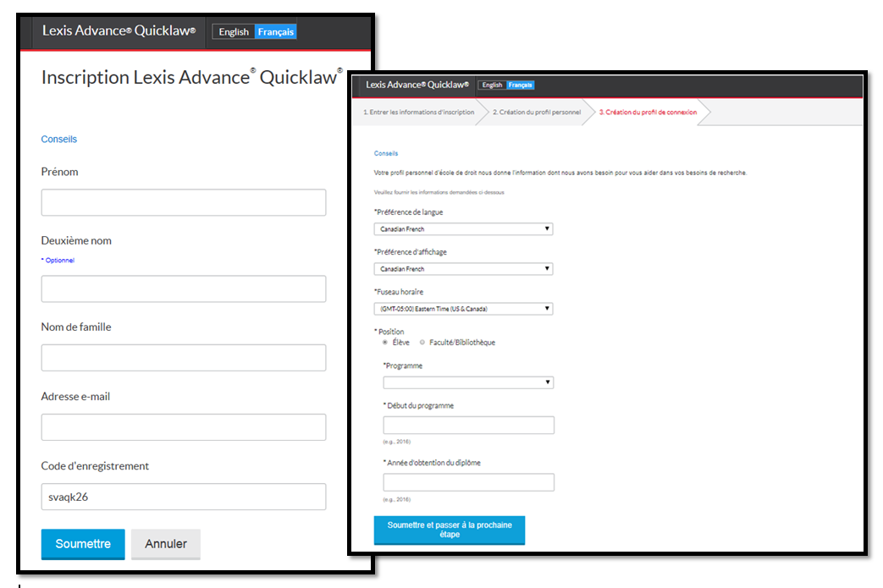Open the Fuseau horaire time zone dropdown
Viewport: 883px width, 588px height.
463,309
